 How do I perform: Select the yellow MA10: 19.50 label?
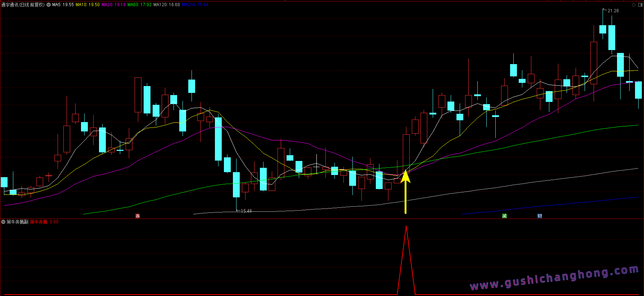click(87, 5)
